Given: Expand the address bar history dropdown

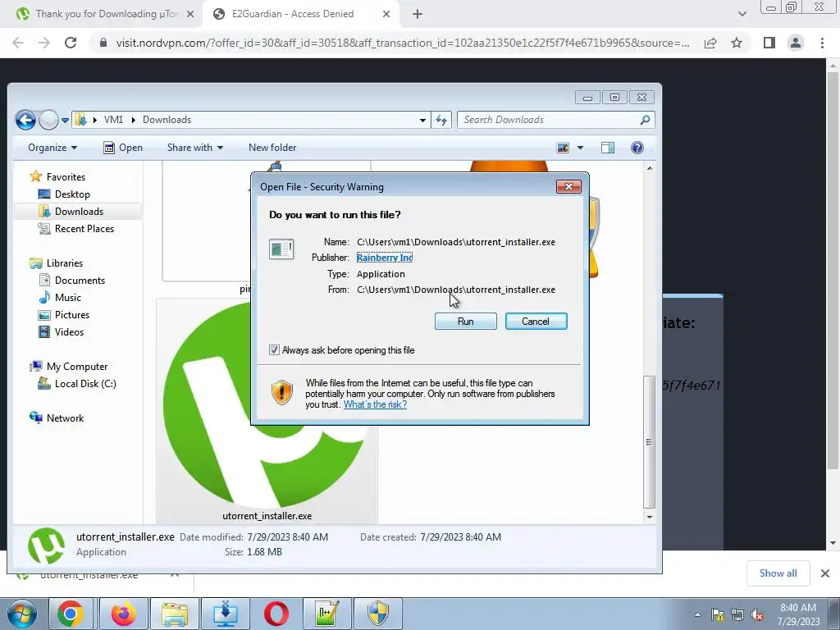Looking at the screenshot, I should click(422, 120).
